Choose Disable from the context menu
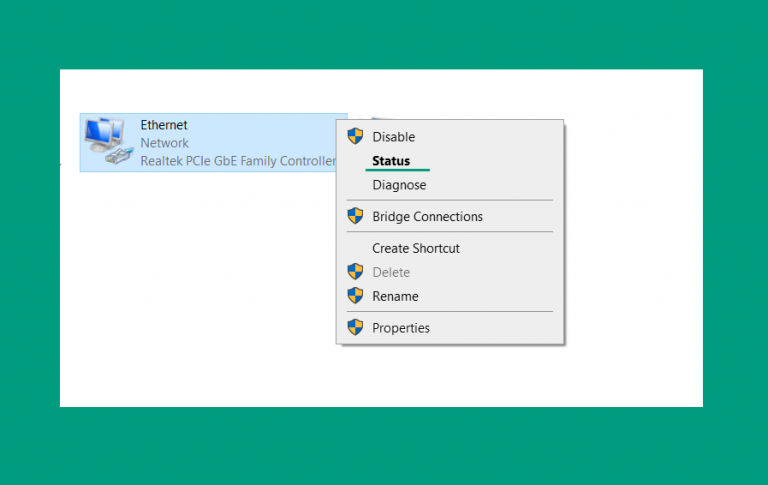Image resolution: width=768 pixels, height=485 pixels. coord(450,137)
